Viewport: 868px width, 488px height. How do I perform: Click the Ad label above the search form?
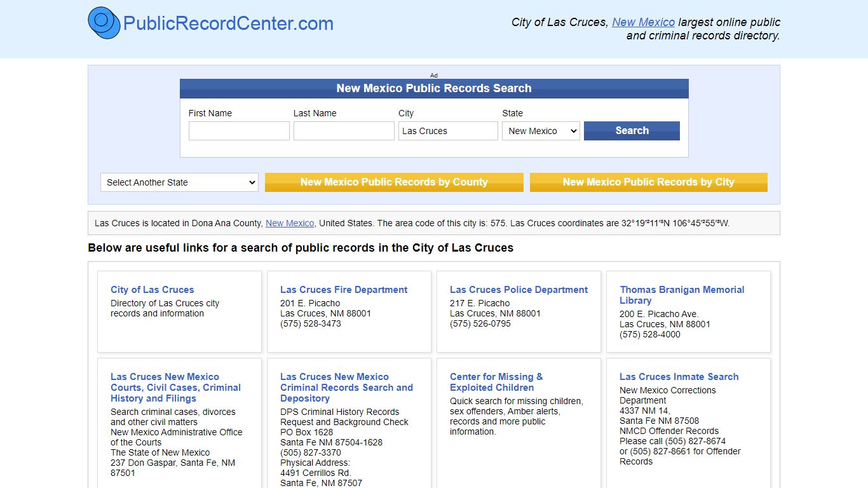[434, 75]
